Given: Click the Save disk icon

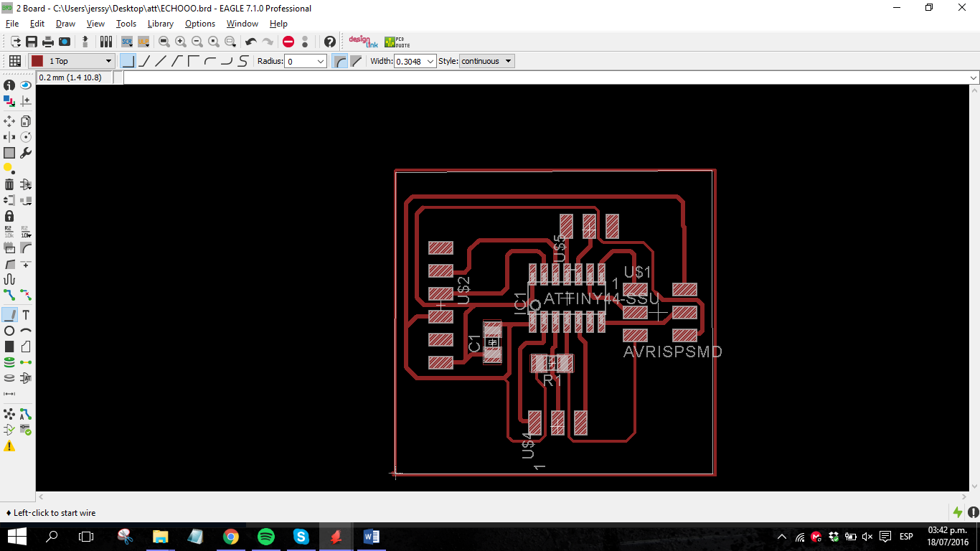Looking at the screenshot, I should click(x=32, y=42).
